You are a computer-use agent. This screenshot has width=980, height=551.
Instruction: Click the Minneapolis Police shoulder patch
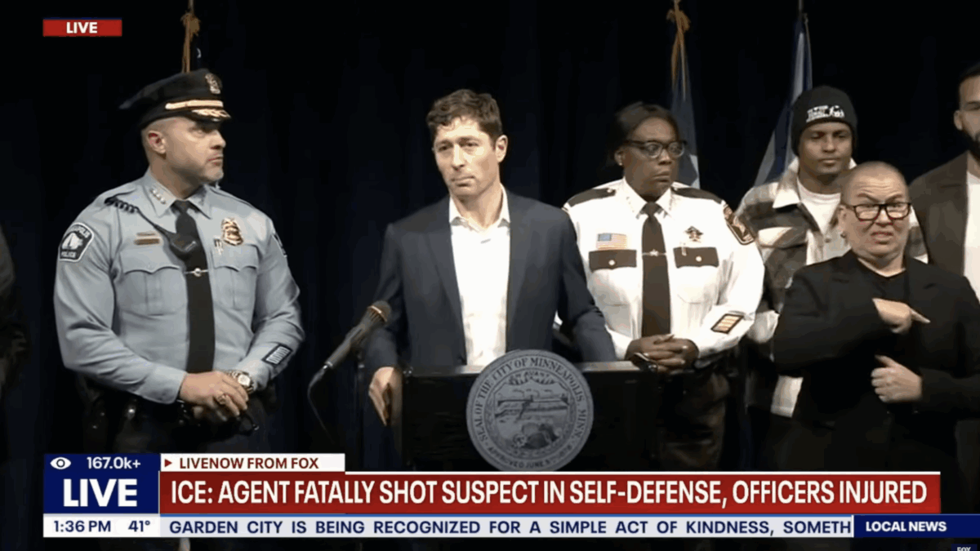[x=77, y=242]
